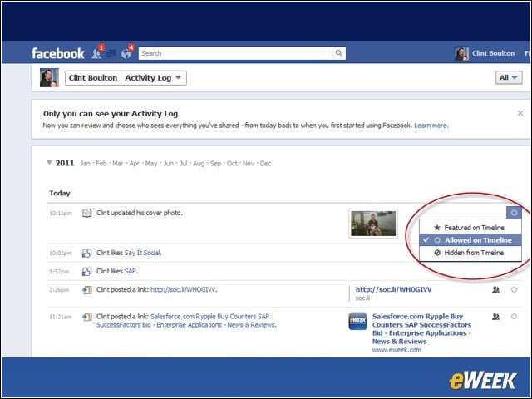Image resolution: width=532 pixels, height=399 pixels.
Task: Jump to Sep in 2011
Action: point(215,164)
